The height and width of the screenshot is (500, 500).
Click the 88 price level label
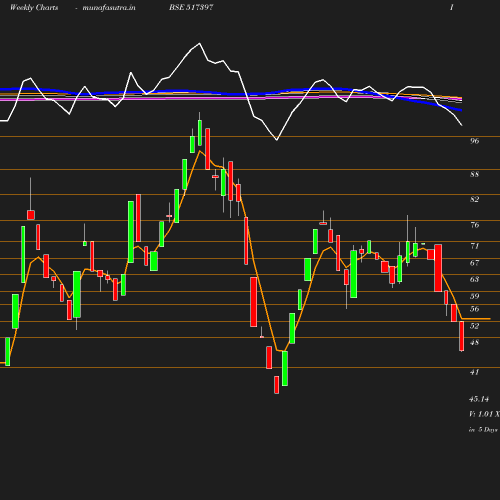click(x=474, y=174)
